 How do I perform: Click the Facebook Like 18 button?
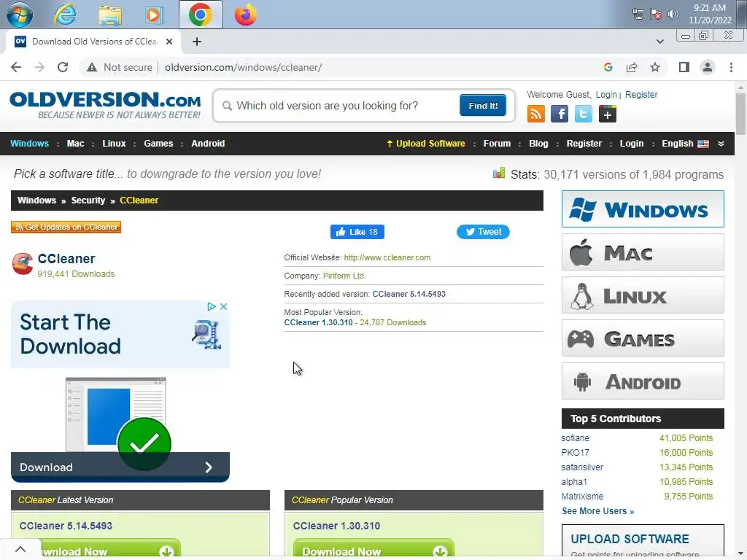tap(357, 232)
